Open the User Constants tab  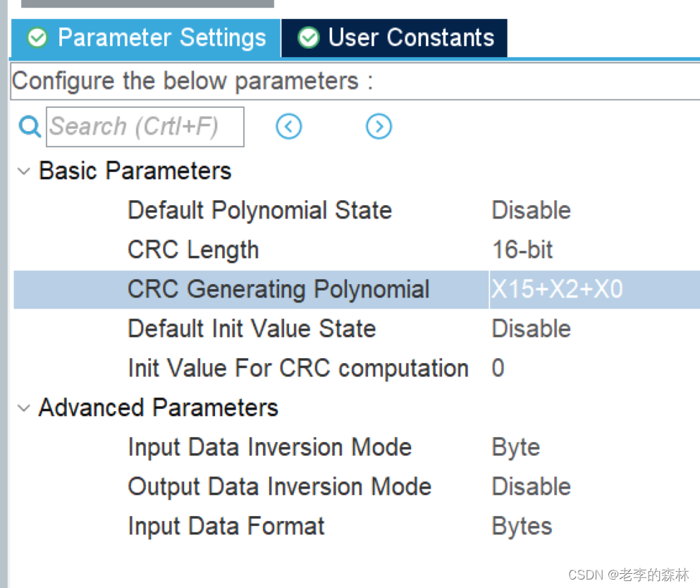pos(410,38)
